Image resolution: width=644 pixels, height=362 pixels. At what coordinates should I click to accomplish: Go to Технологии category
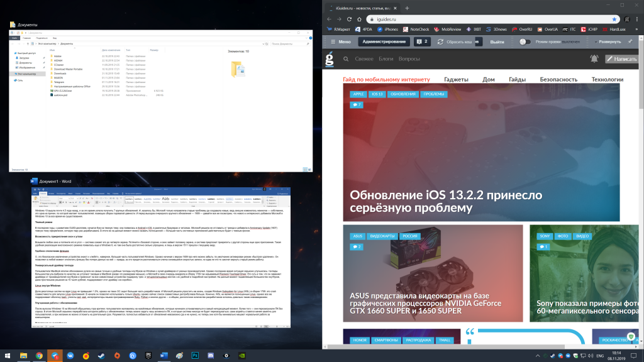point(608,80)
